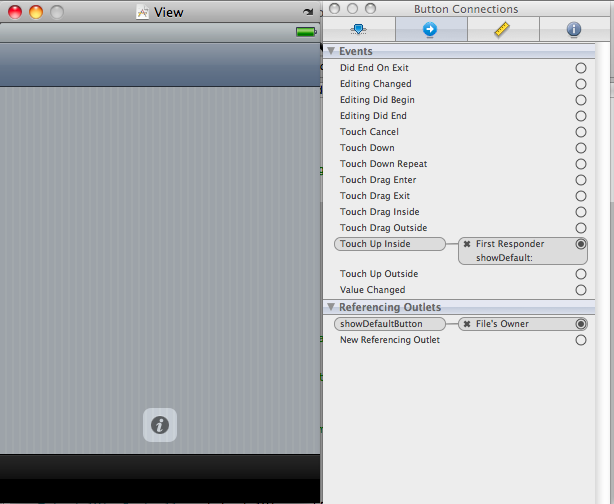Collapse the Referencing Outlets section triangle
The width and height of the screenshot is (614, 504).
(331, 307)
